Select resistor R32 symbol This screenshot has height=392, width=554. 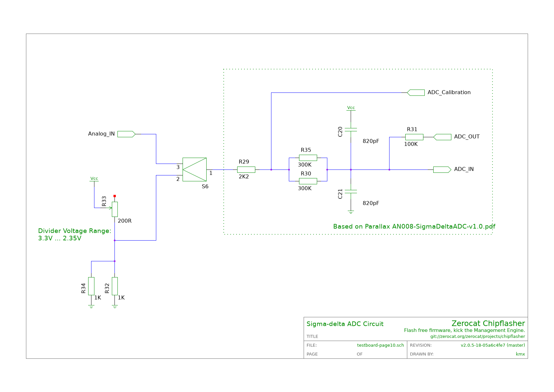(114, 286)
